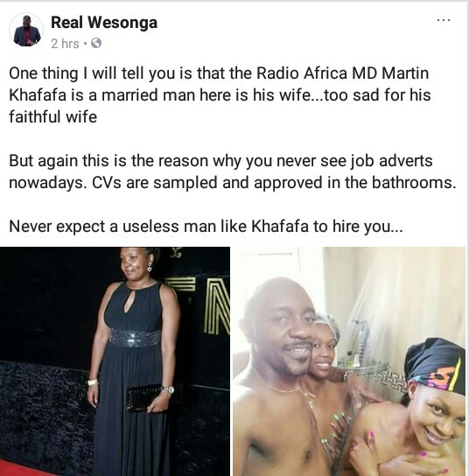Click the colorful headscarf in the right photo

[x=436, y=367]
